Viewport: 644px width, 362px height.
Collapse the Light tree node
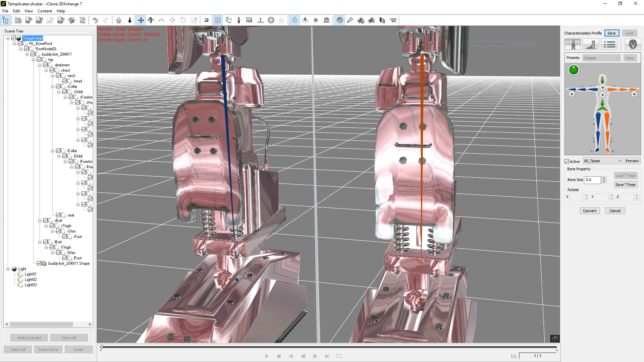click(8, 269)
